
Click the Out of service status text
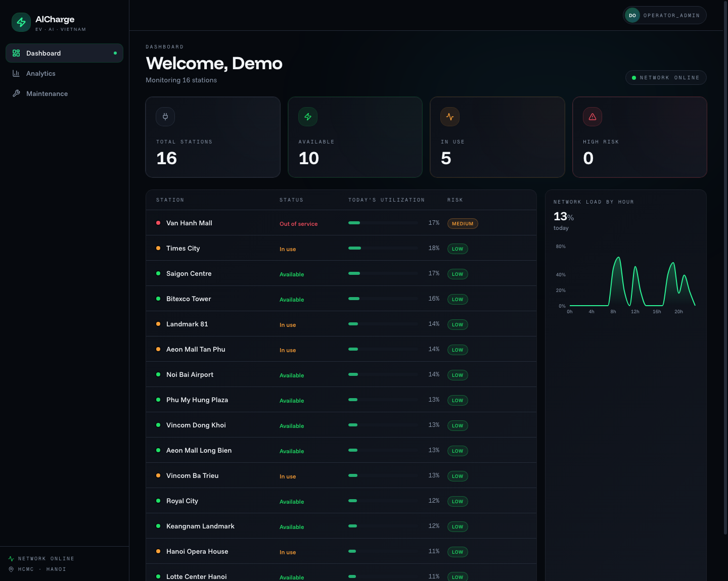click(x=298, y=224)
